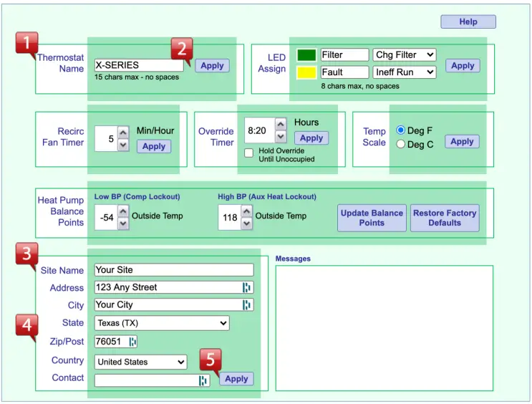Click the Low BP -54 value field
Screen dimensions: 532x404
(106, 217)
